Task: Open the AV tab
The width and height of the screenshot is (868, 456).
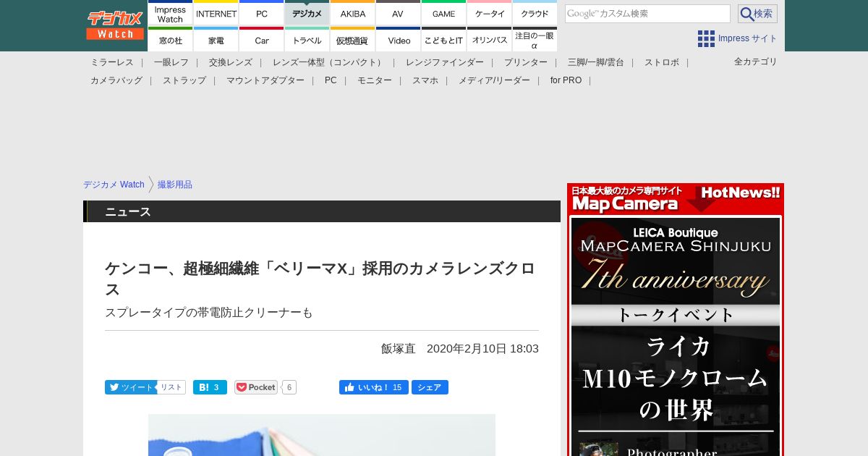Action: [398, 13]
